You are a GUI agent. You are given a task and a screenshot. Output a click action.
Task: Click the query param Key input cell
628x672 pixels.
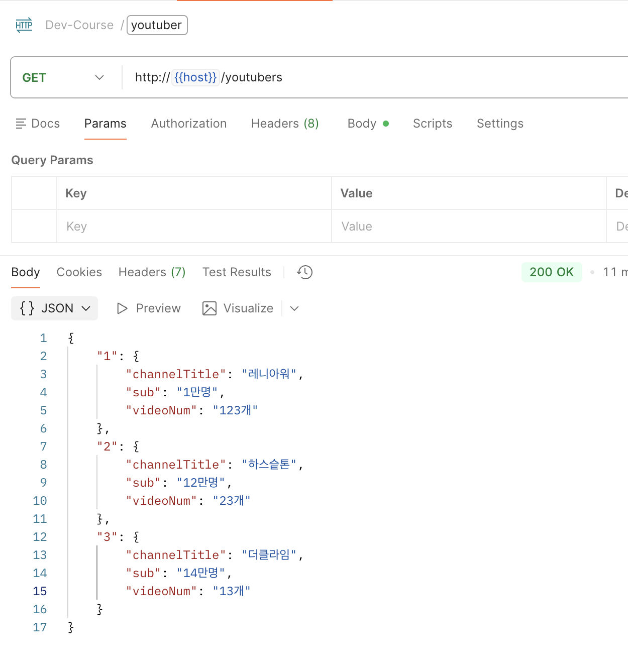[194, 227]
